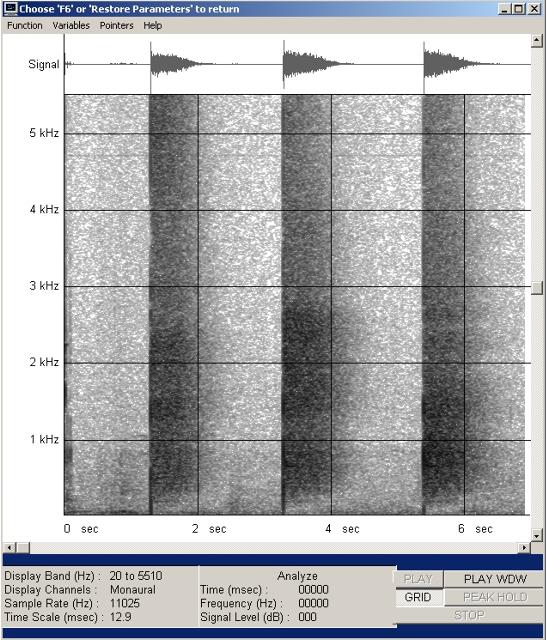Click the 2 sec time axis label

coord(209,529)
